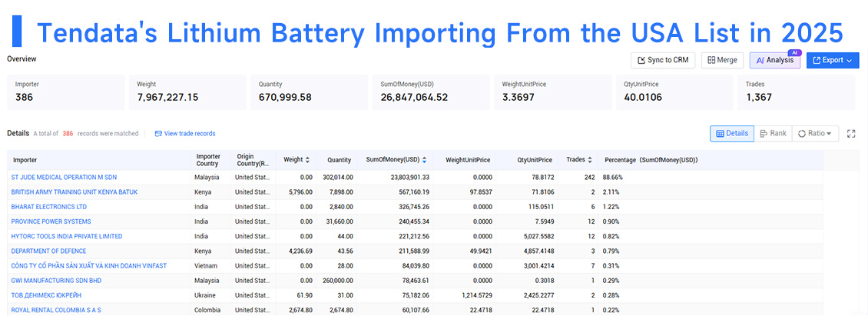868x323 pixels.
Task: Click the Percentage (SumOfMoney(USD)) column header
Action: pyautogui.click(x=711, y=159)
